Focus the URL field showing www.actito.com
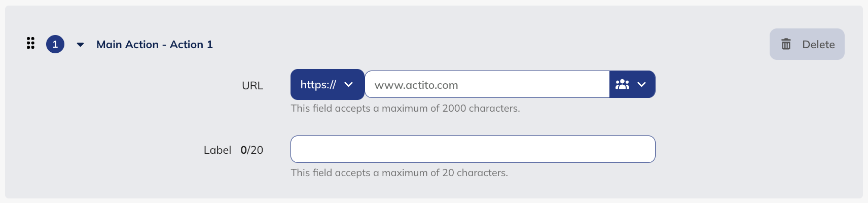868x203 pixels. [x=487, y=85]
